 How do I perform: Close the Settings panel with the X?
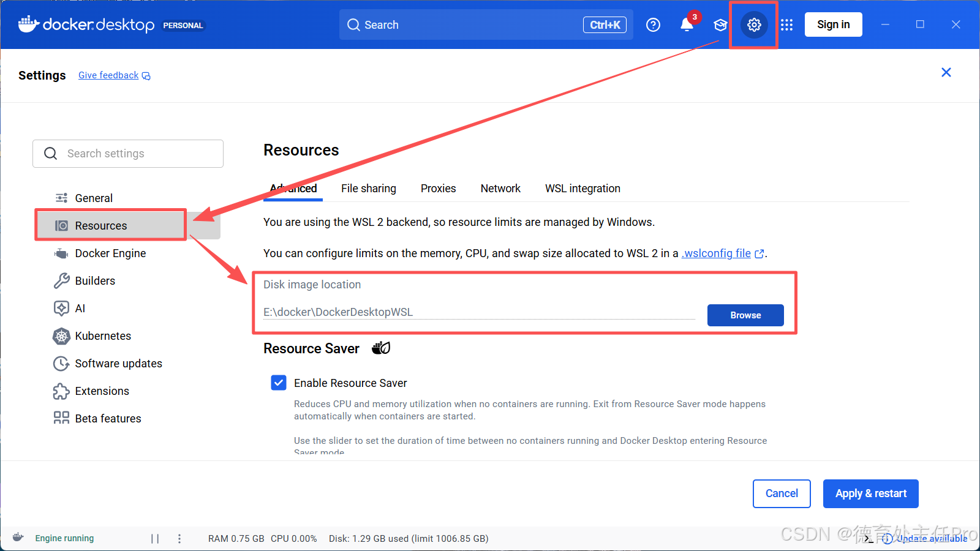point(946,72)
